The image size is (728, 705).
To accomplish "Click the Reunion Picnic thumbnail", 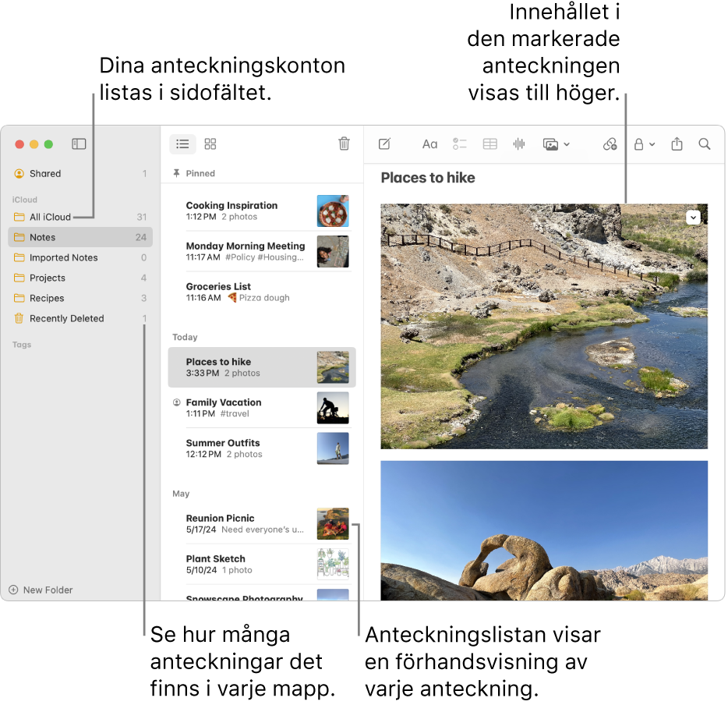I will pos(333,523).
